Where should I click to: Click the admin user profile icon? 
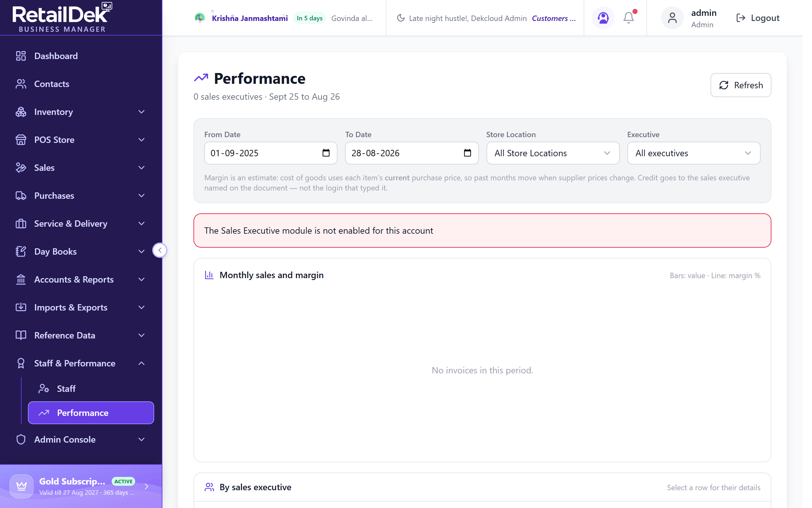[x=672, y=18]
